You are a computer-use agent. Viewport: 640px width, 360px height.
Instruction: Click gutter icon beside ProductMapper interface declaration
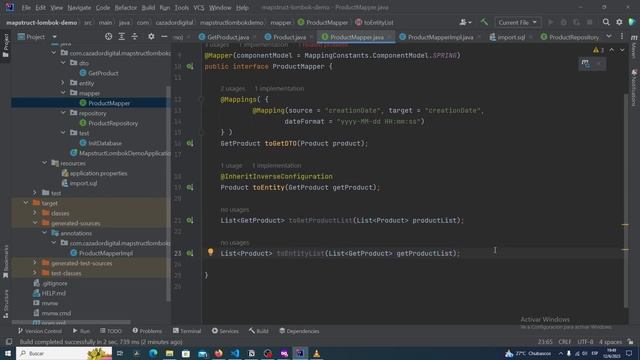[x=190, y=66]
